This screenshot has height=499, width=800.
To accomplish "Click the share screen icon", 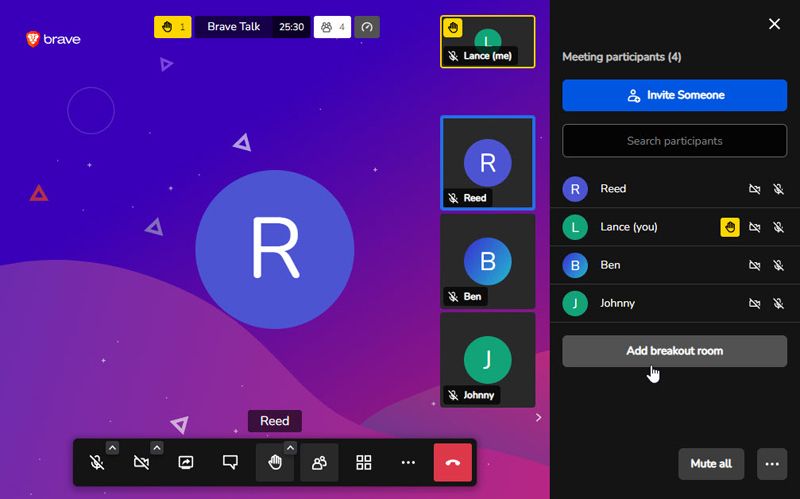I will (x=186, y=463).
